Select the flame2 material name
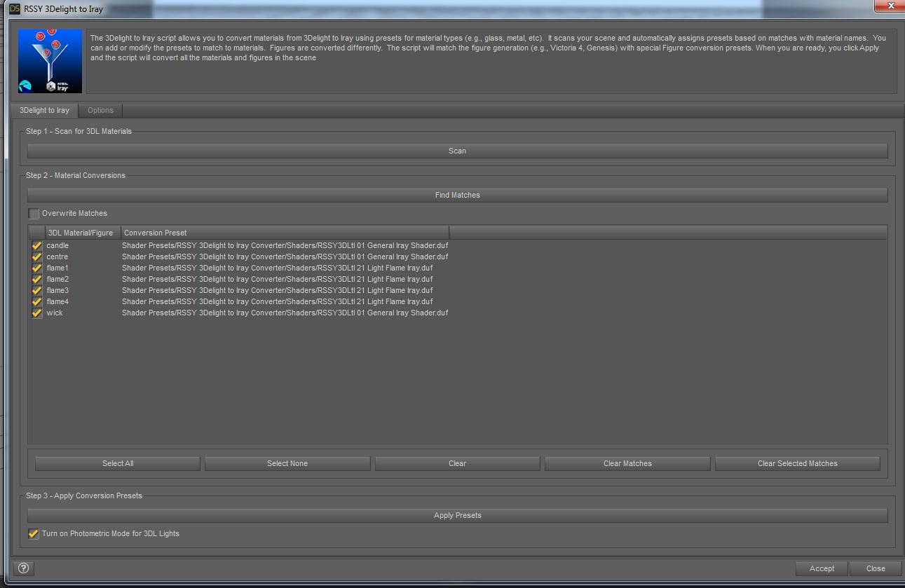This screenshot has height=588, width=905. [x=57, y=280]
